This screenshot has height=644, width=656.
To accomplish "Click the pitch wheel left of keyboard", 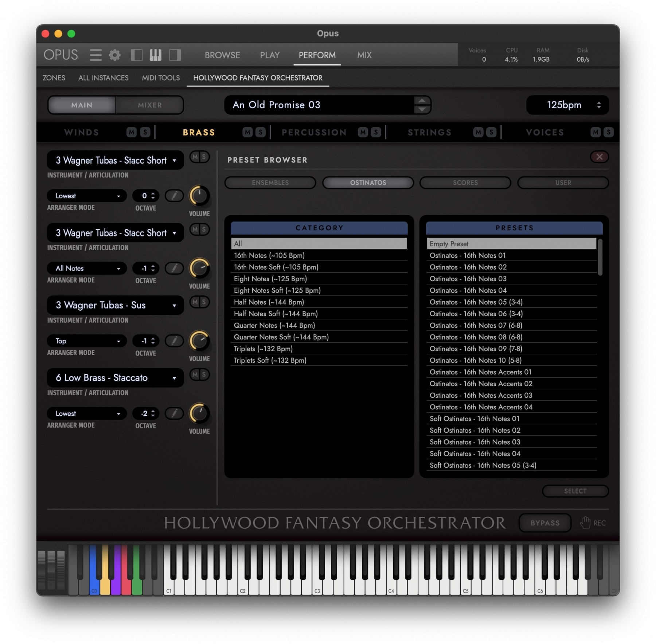I will 42,570.
